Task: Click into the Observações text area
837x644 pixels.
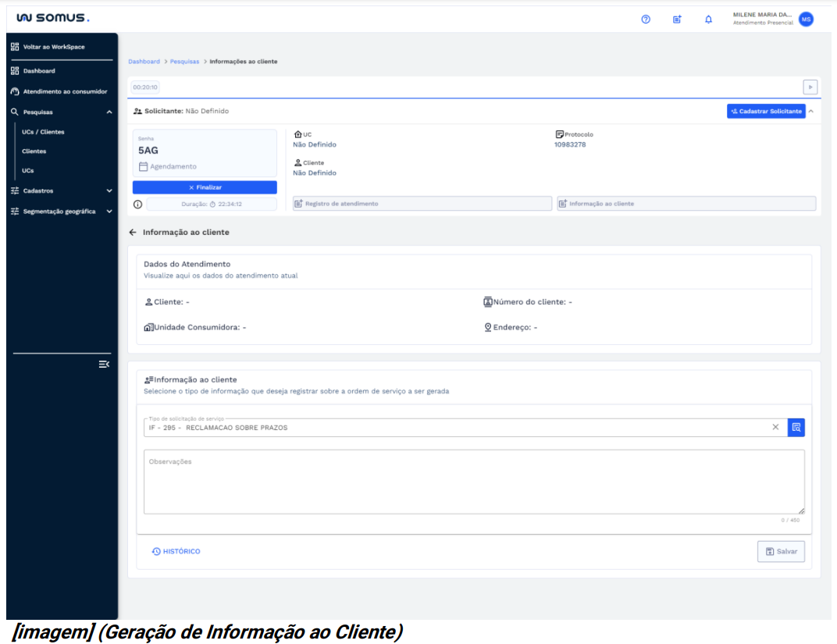Action: (473, 482)
